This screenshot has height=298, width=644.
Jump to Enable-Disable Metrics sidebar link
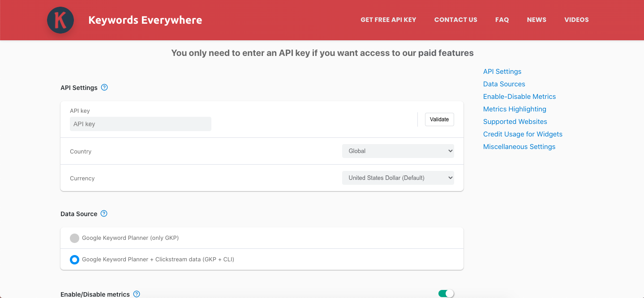[519, 97]
